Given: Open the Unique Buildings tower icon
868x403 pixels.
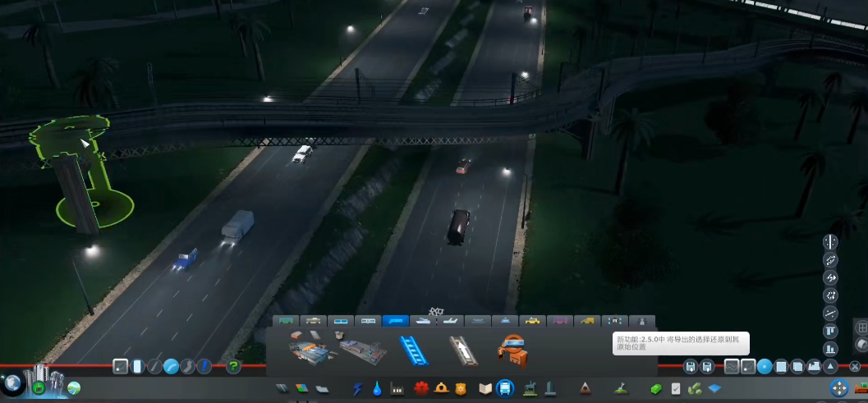Looking at the screenshot, I should [549, 388].
